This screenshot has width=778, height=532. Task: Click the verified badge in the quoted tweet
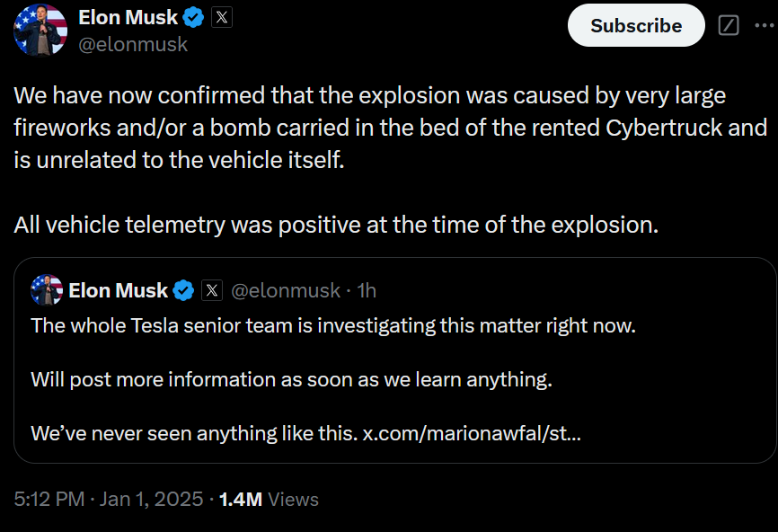[x=183, y=290]
